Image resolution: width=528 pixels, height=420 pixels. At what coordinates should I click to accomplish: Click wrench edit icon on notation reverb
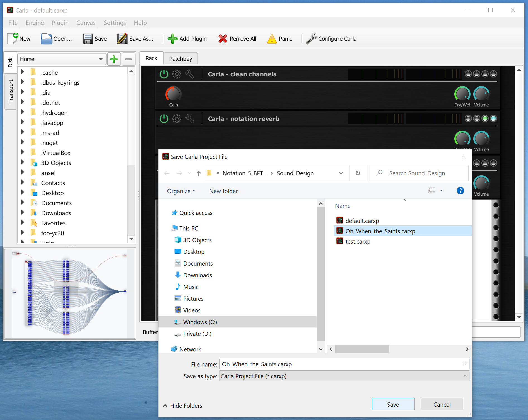pyautogui.click(x=190, y=119)
